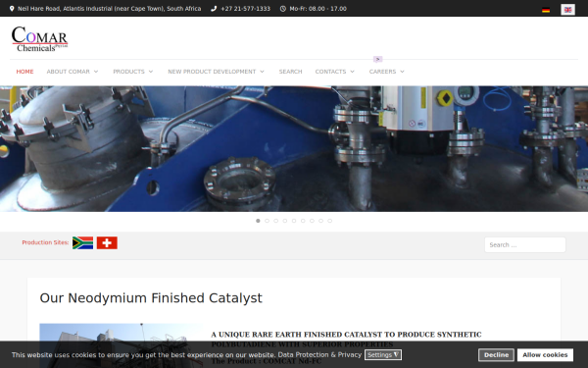Decline cookies
588x368 pixels.
coord(496,355)
